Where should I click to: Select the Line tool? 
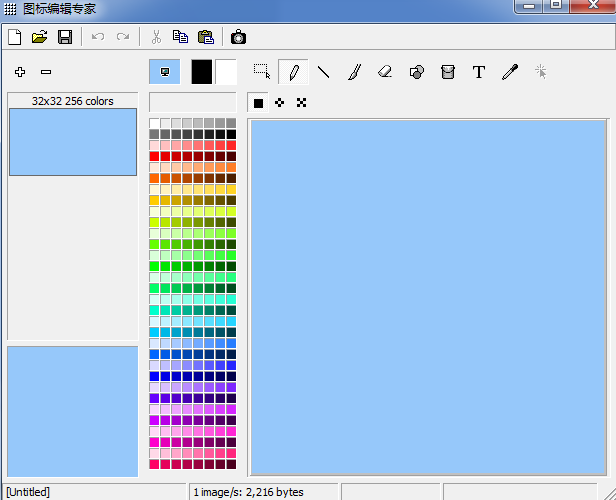324,72
